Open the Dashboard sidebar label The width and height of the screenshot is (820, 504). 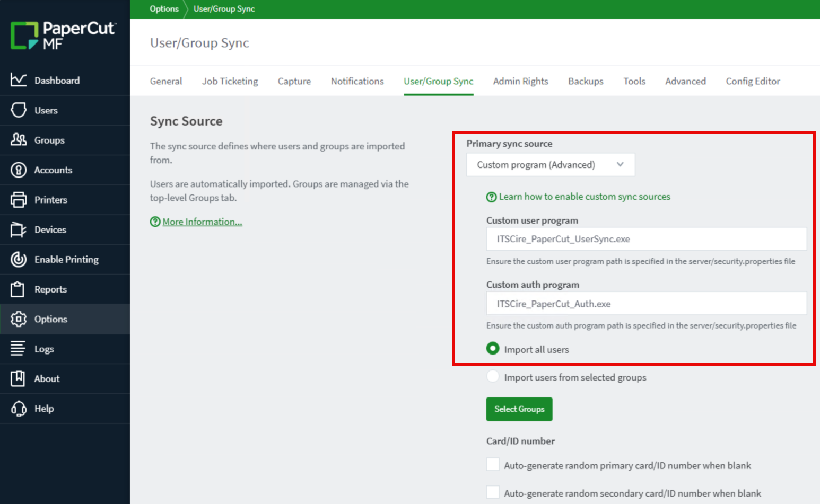click(x=57, y=81)
